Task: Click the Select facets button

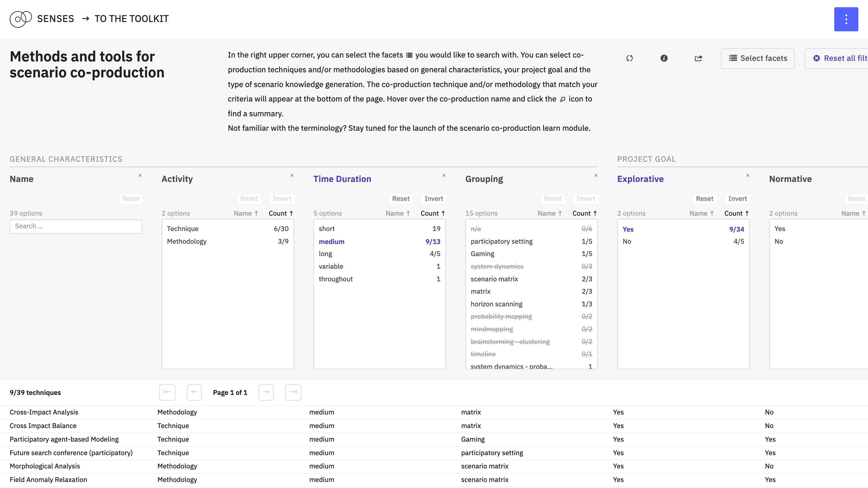Action: pyautogui.click(x=757, y=58)
